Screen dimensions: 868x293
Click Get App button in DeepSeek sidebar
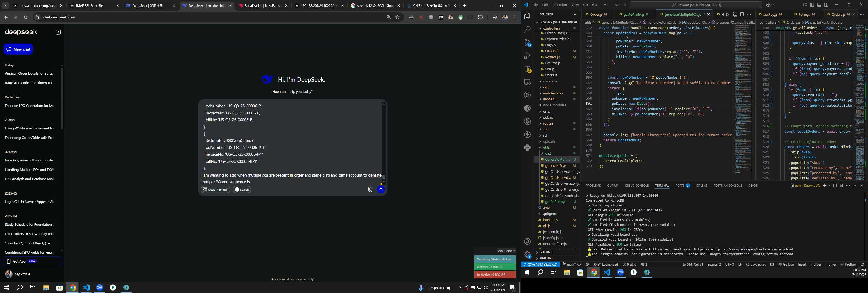point(32,261)
